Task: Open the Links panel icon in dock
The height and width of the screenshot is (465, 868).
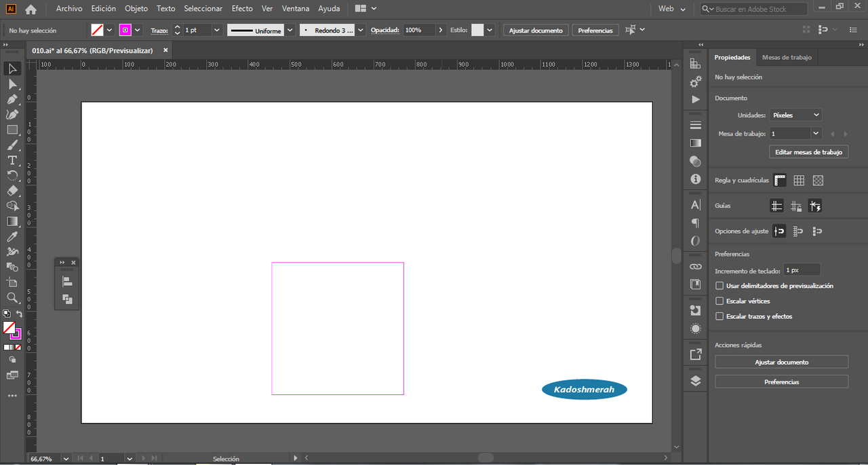Action: 695,267
